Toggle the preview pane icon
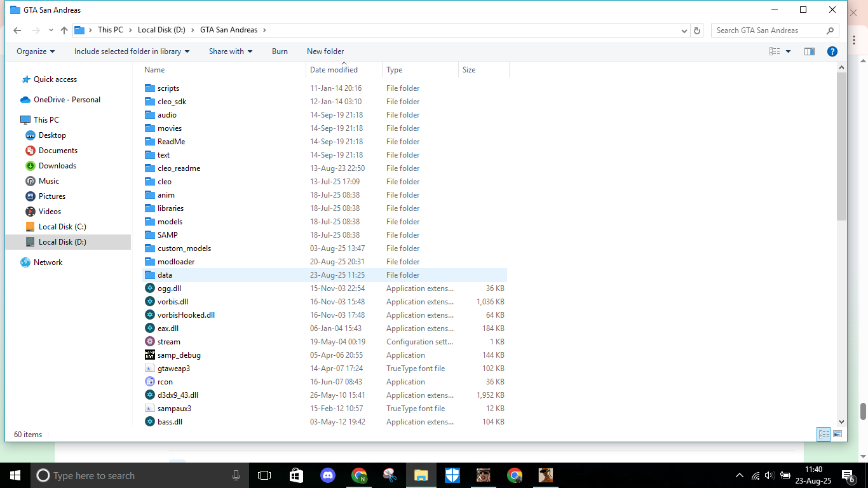Viewport: 868px width, 488px height. tap(810, 51)
